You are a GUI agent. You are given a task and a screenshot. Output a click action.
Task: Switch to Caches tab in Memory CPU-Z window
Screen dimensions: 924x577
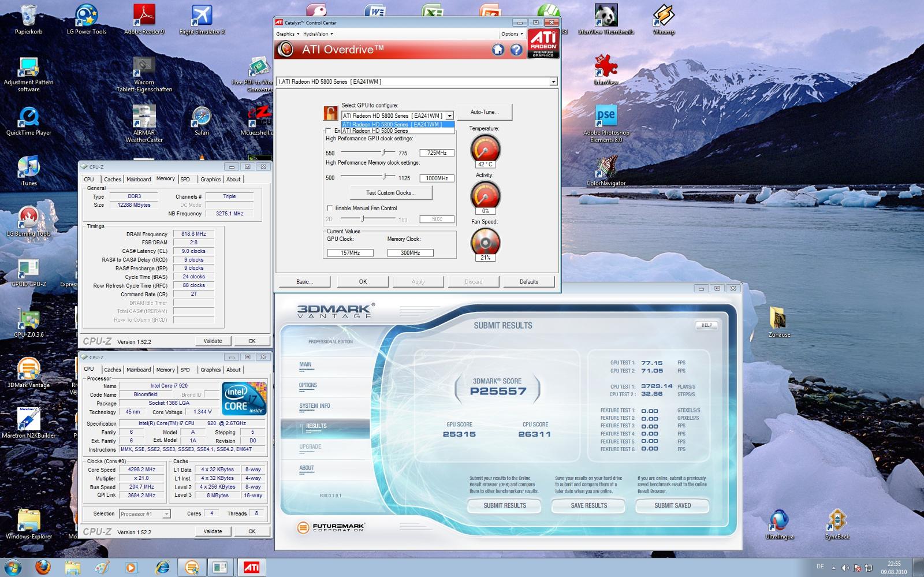[112, 179]
